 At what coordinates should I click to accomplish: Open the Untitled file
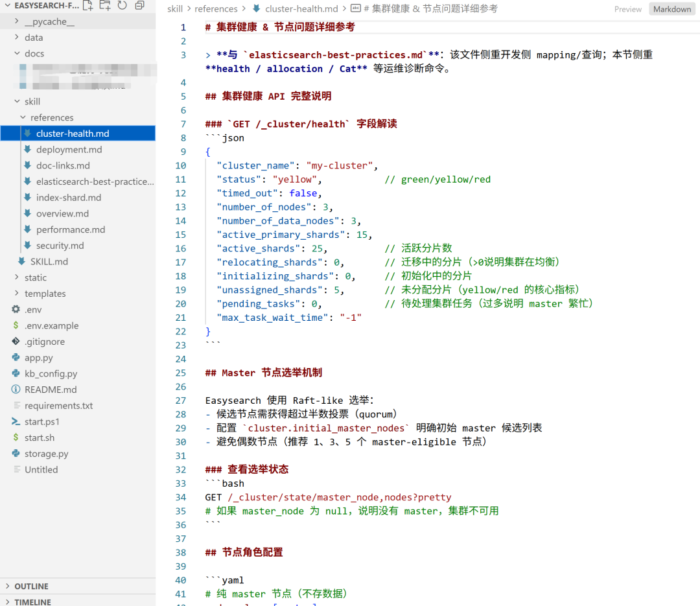pos(41,470)
